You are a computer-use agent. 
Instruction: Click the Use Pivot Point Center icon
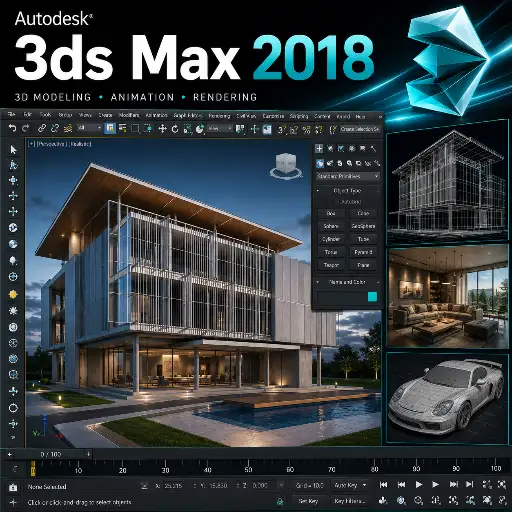point(240,129)
